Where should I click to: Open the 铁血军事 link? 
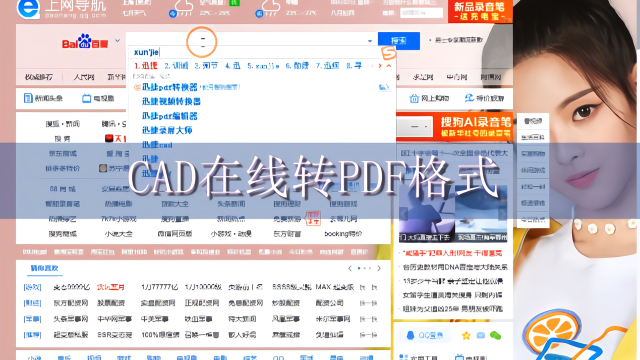click(198, 319)
